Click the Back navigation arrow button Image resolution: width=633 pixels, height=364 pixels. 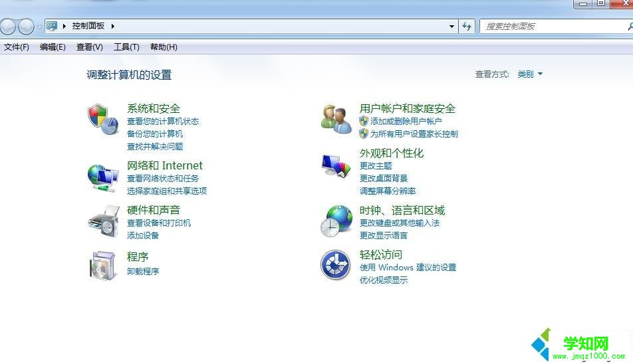coord(8,27)
